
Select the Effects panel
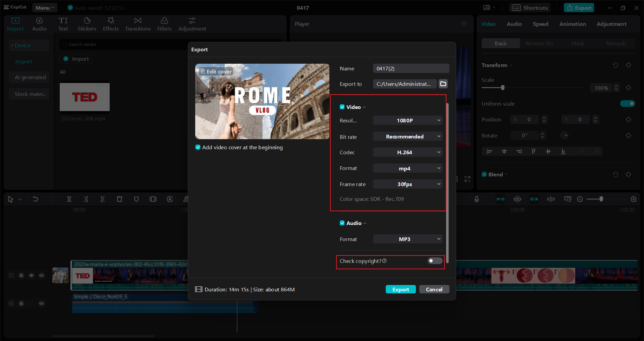point(111,23)
